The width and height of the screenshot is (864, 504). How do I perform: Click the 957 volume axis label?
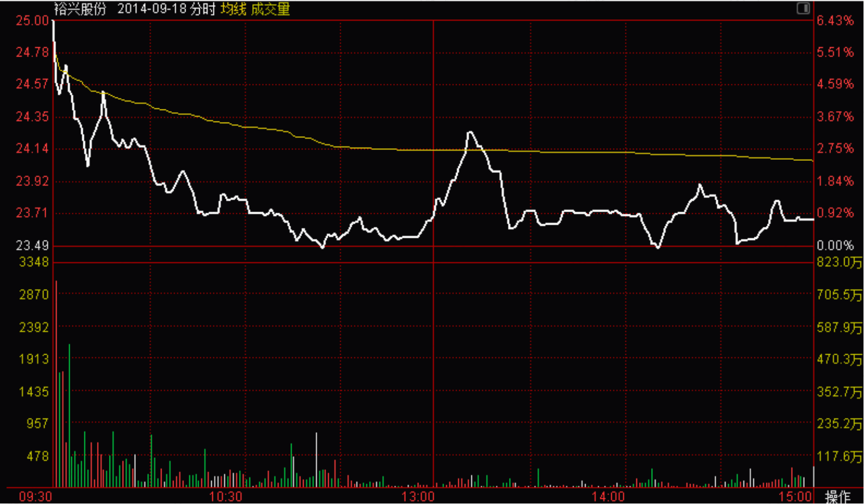(x=37, y=423)
